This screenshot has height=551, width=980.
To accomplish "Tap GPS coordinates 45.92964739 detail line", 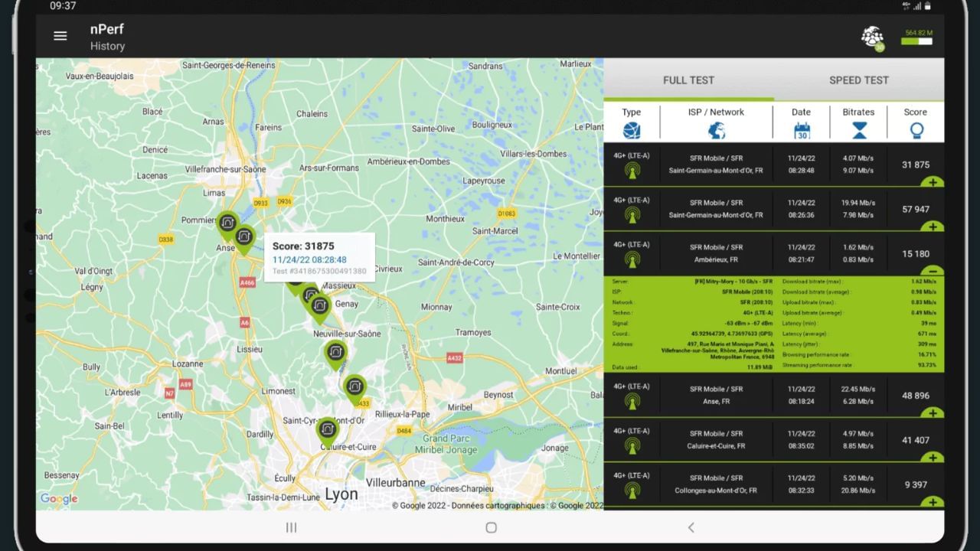I will [x=692, y=334].
